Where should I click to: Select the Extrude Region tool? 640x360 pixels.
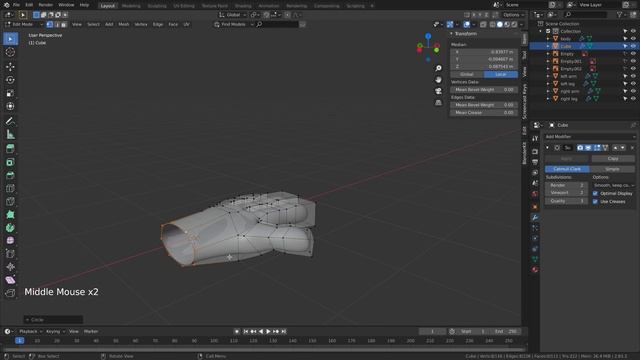pos(10,149)
